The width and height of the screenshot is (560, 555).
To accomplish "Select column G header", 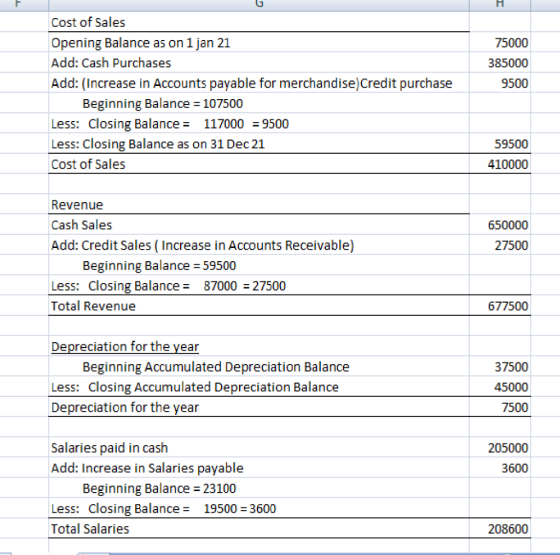I will (259, 5).
